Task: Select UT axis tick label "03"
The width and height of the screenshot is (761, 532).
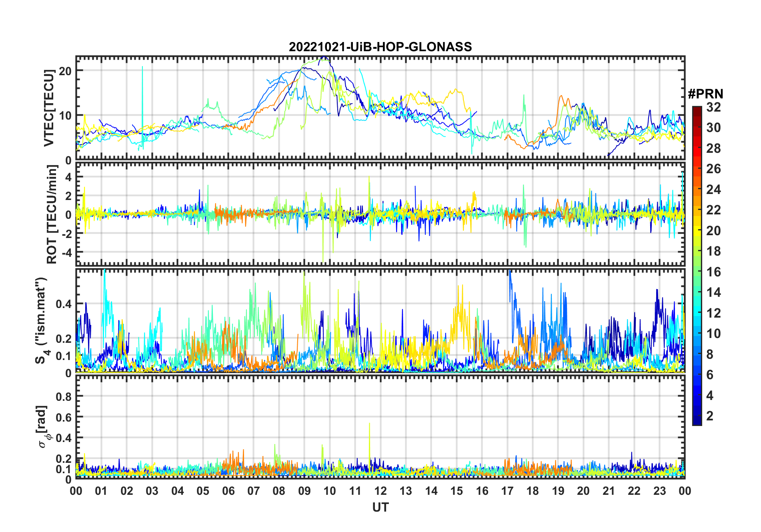Action: tap(152, 491)
